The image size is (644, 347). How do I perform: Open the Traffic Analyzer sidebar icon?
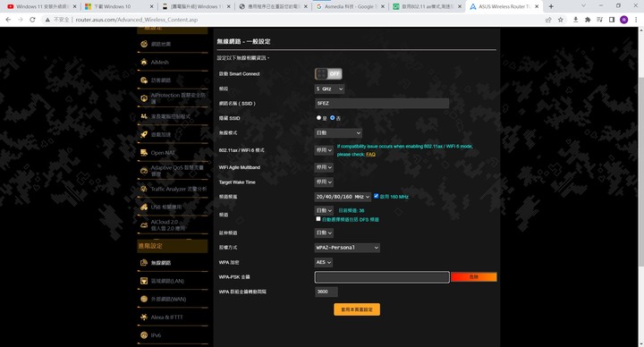pyautogui.click(x=144, y=189)
